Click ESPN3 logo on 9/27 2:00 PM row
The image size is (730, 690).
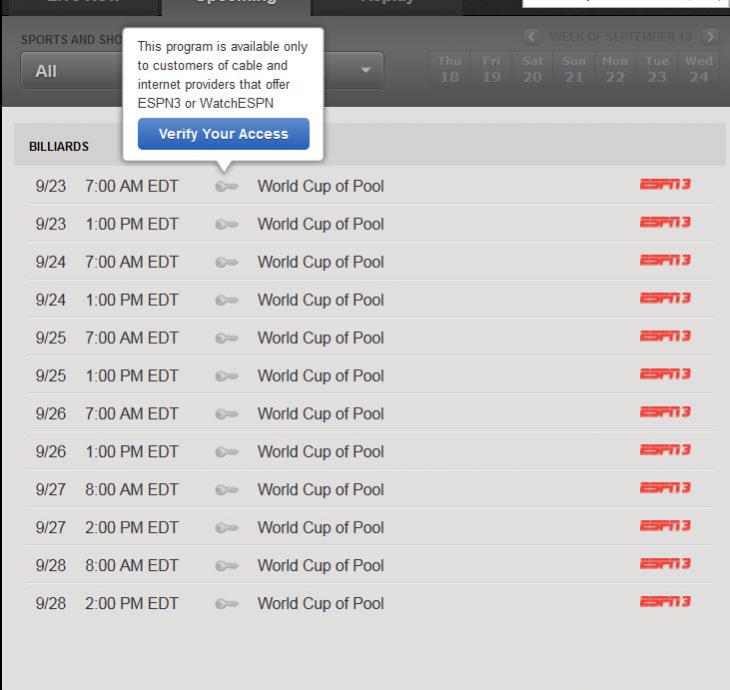(x=665, y=526)
